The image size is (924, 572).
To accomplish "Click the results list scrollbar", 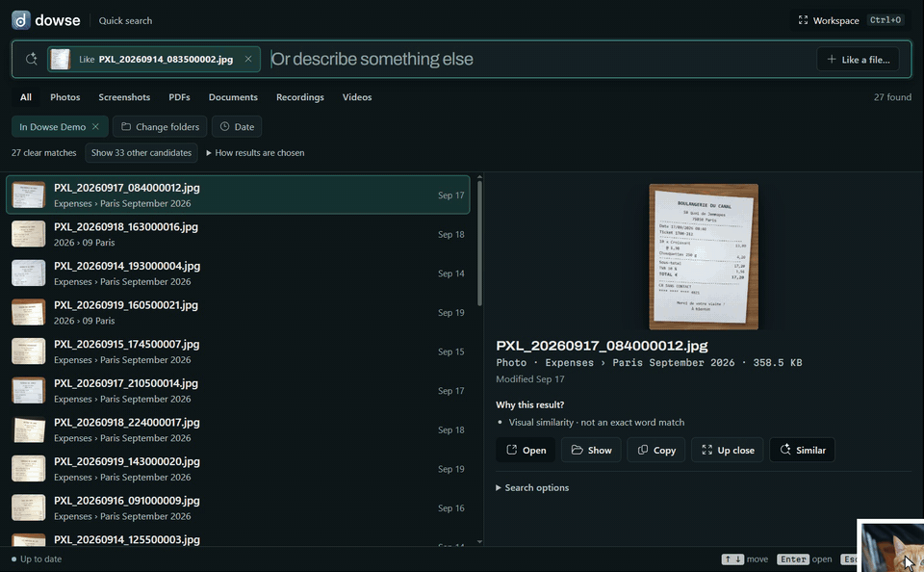I will click(x=479, y=243).
